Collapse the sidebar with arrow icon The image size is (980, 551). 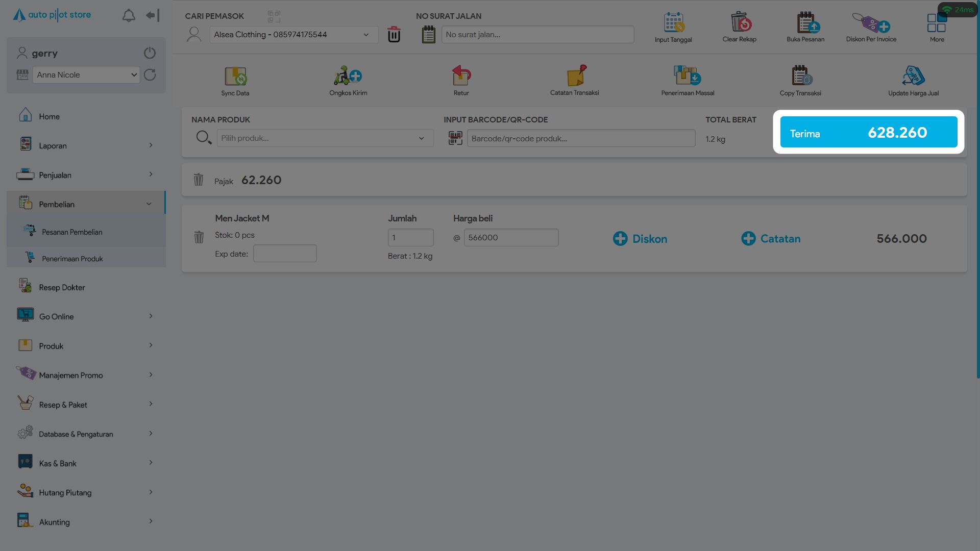152,15
